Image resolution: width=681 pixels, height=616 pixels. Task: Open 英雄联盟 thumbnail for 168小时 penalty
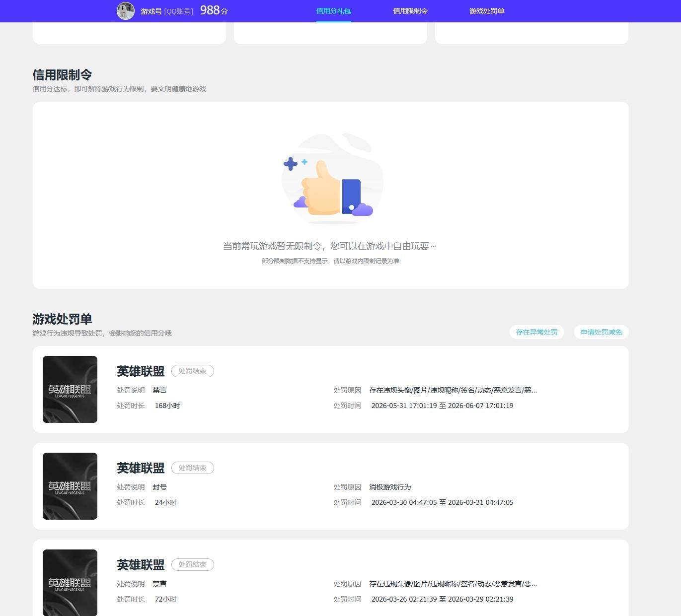point(70,389)
